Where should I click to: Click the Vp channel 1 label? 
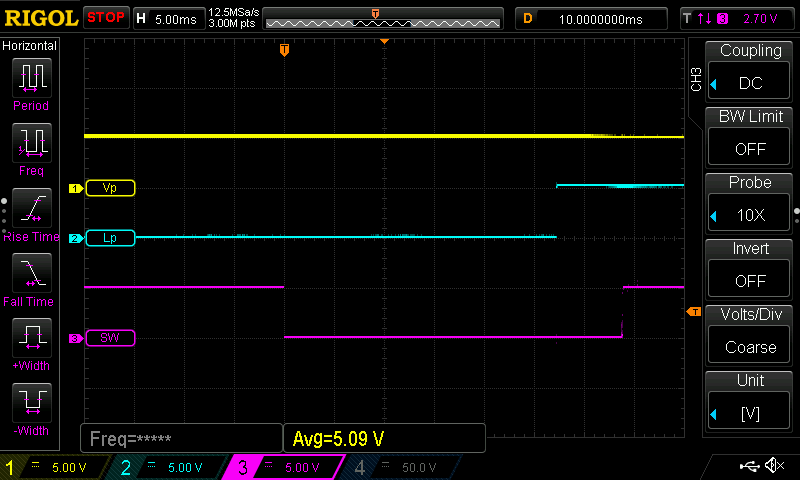[x=110, y=188]
